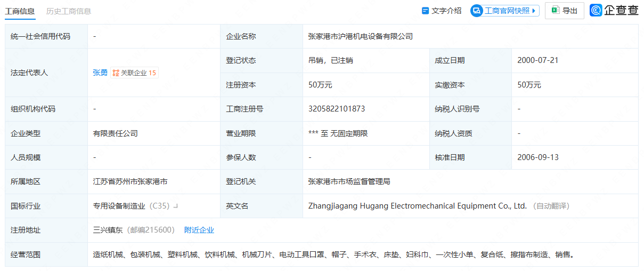The height and width of the screenshot is (271, 644).
Task: Click the blue 文字介绍 document icon
Action: click(425, 11)
